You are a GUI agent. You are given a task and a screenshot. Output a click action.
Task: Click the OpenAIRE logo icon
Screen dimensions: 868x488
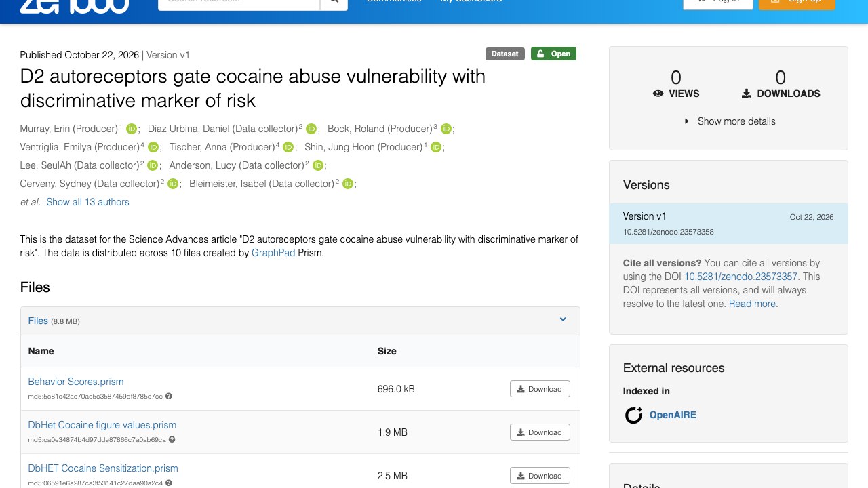click(633, 415)
